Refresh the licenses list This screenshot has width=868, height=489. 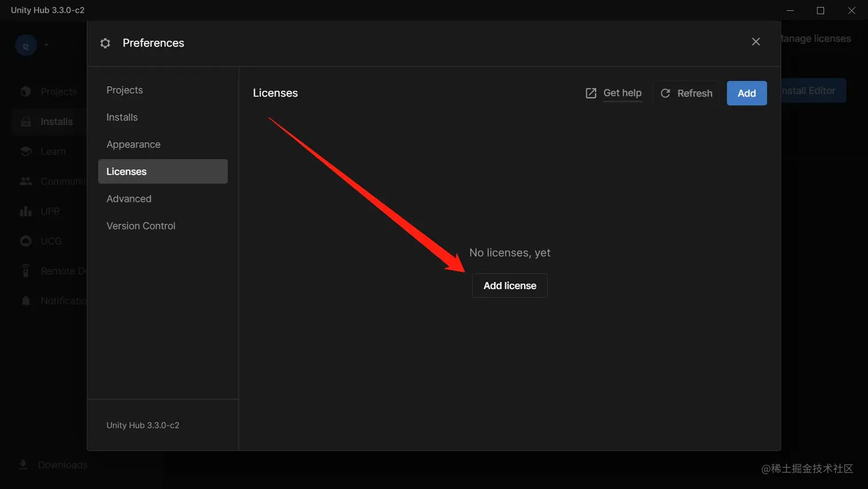(x=685, y=93)
